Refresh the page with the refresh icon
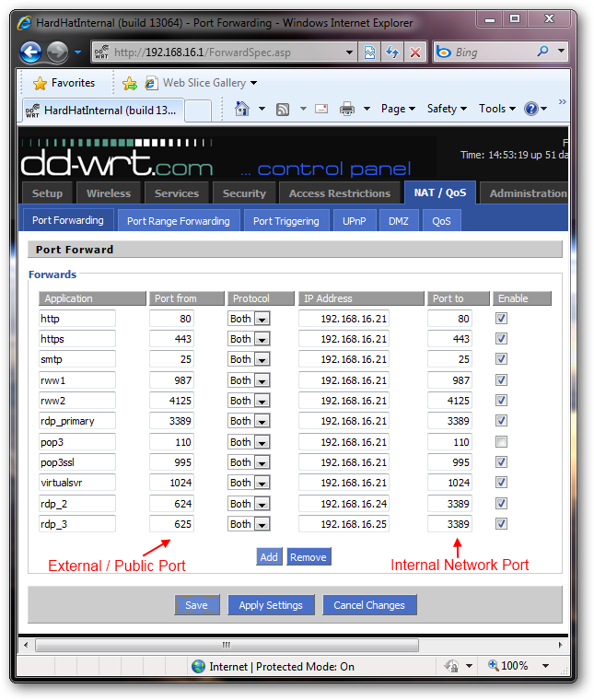 click(392, 52)
